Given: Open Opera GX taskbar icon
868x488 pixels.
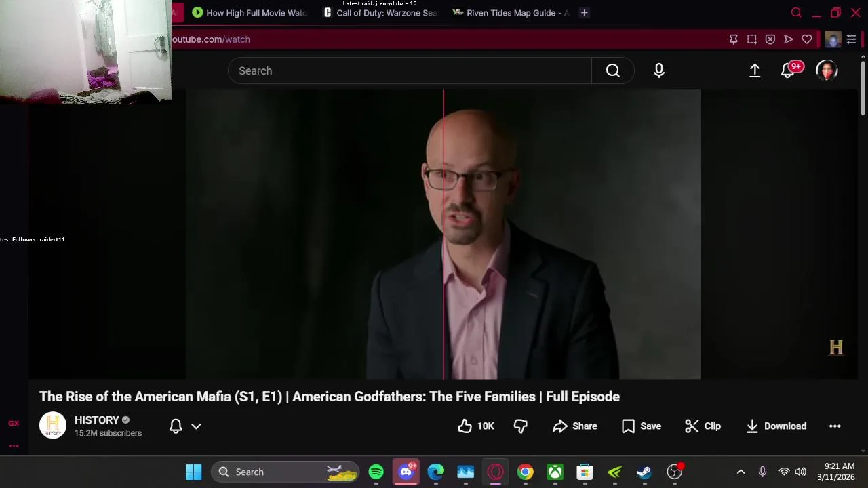Looking at the screenshot, I should click(496, 472).
